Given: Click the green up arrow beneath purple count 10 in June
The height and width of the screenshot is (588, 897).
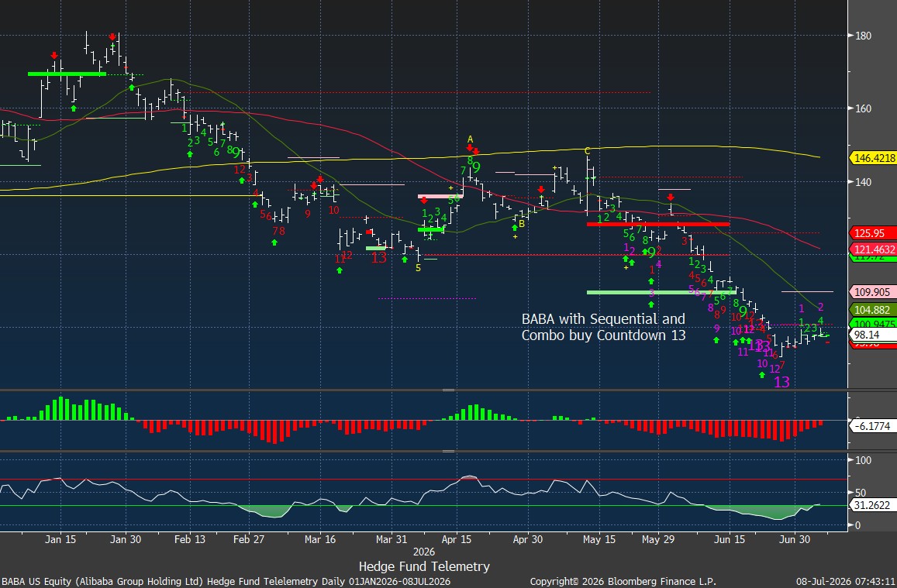Looking at the screenshot, I should click(762, 375).
